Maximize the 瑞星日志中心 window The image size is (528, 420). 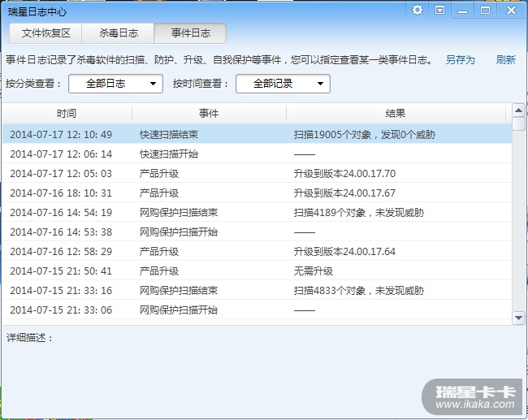[x=485, y=11]
